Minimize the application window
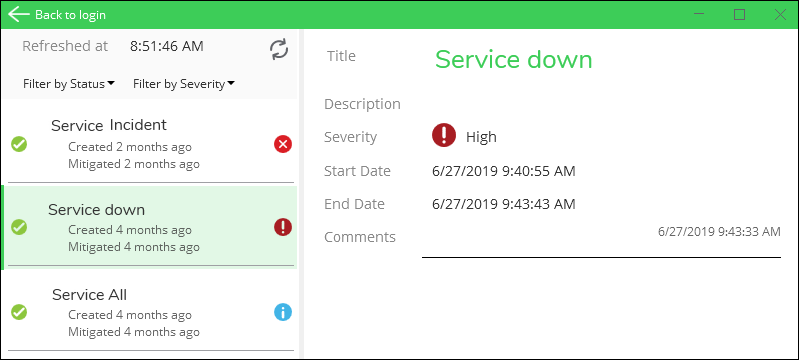799x360 pixels. pos(699,14)
